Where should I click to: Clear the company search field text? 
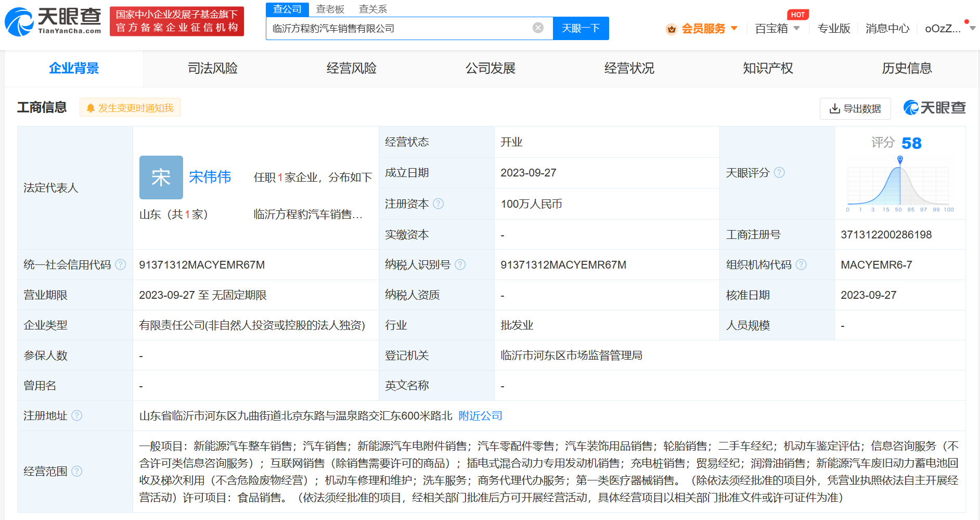pyautogui.click(x=538, y=28)
